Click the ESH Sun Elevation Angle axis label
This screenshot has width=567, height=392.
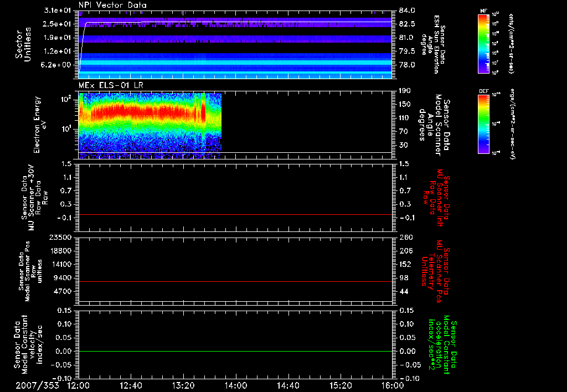[x=434, y=44]
